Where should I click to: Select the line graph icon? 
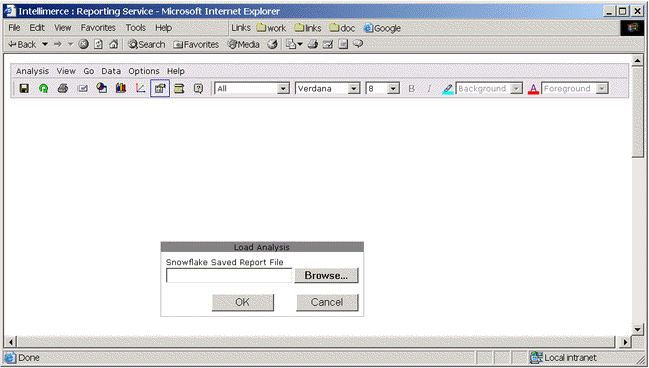pos(140,88)
